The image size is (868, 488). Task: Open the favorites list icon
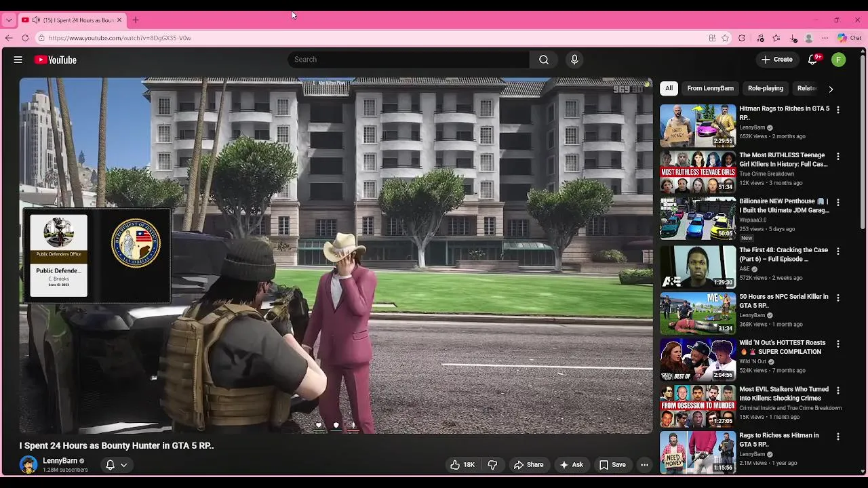click(776, 38)
